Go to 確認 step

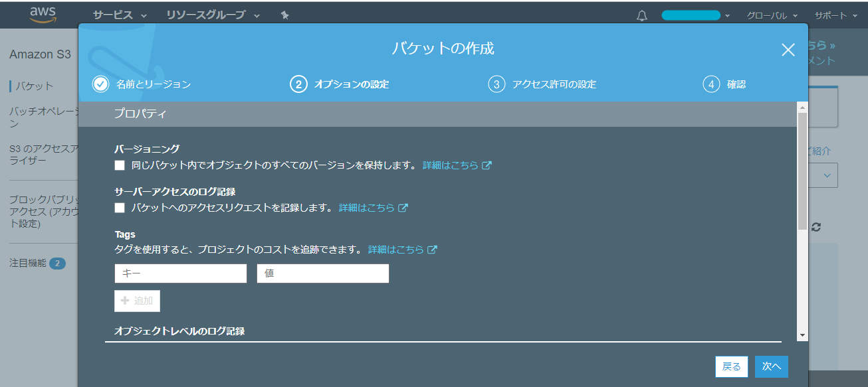click(736, 84)
